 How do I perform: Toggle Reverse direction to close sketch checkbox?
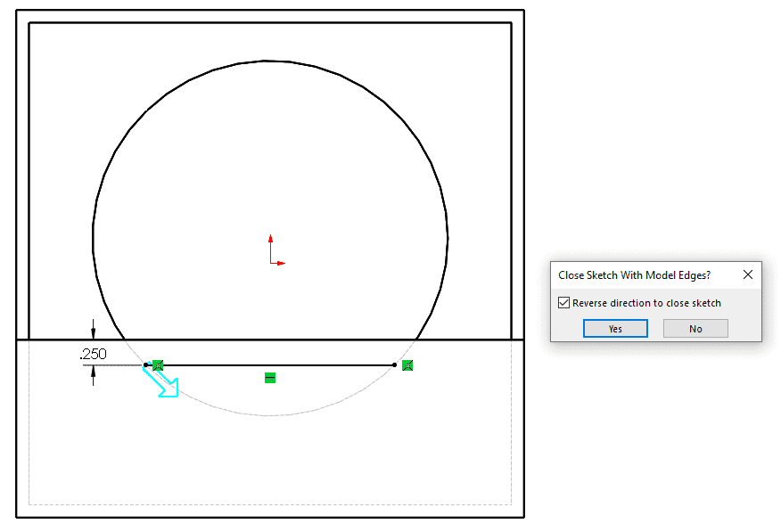tap(563, 303)
